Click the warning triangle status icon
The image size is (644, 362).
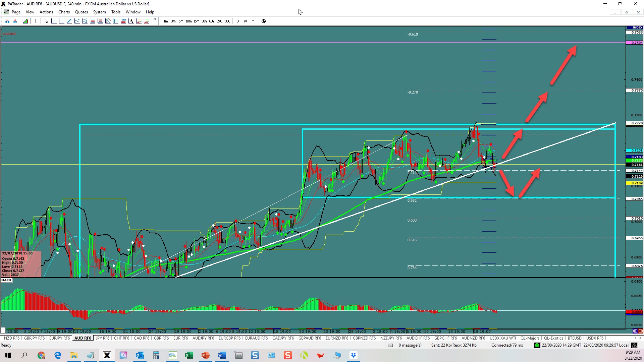pos(634,345)
